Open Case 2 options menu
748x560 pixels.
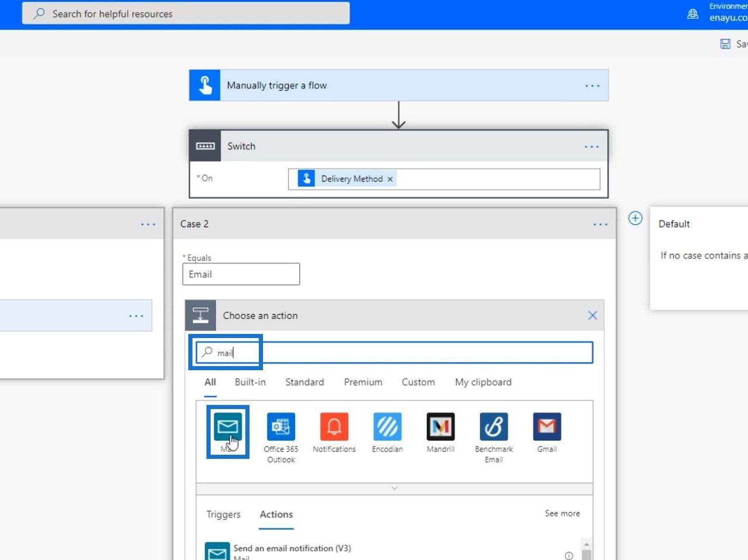tap(600, 224)
